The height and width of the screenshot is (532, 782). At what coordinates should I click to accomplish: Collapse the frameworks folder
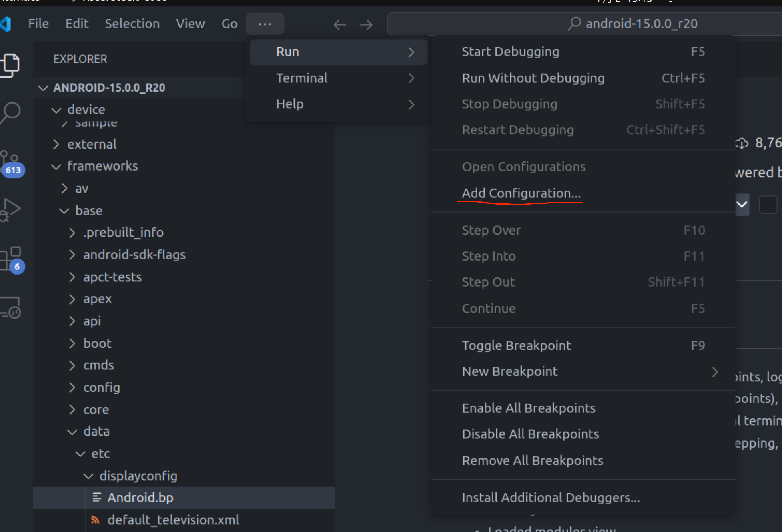click(x=102, y=166)
